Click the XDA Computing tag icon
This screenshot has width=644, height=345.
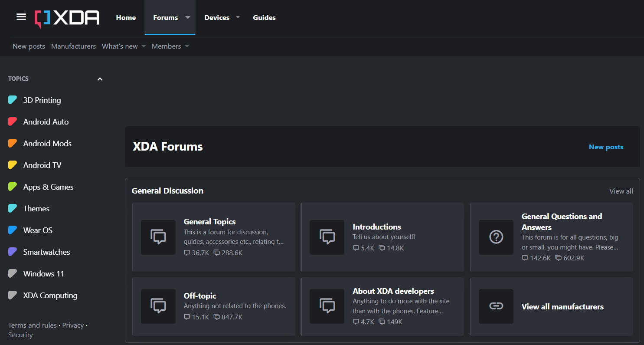pyautogui.click(x=13, y=296)
